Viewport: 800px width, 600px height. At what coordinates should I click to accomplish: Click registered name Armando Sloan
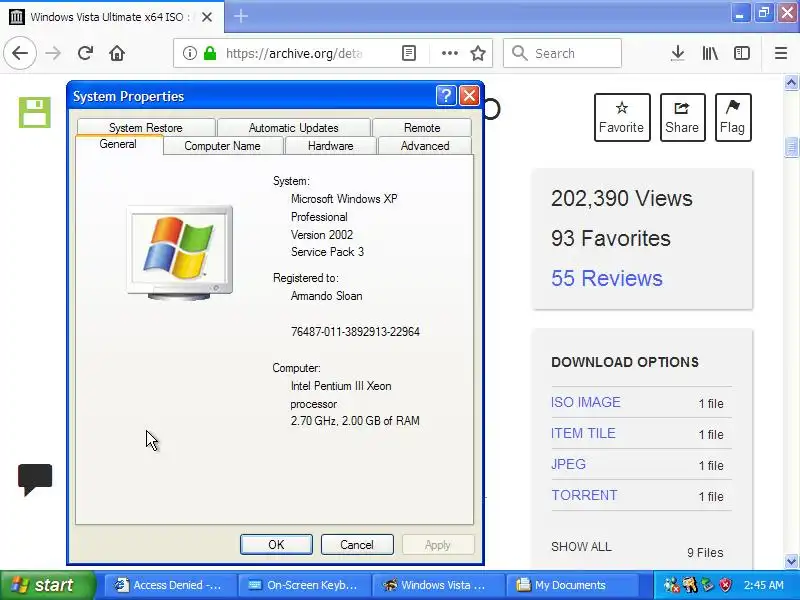pos(327,296)
